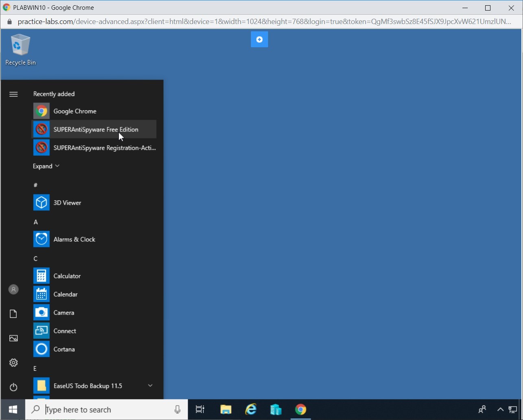This screenshot has height=420, width=523.
Task: Open SUPERAntiSpyware Registration-Activation entry
Action: pos(94,148)
